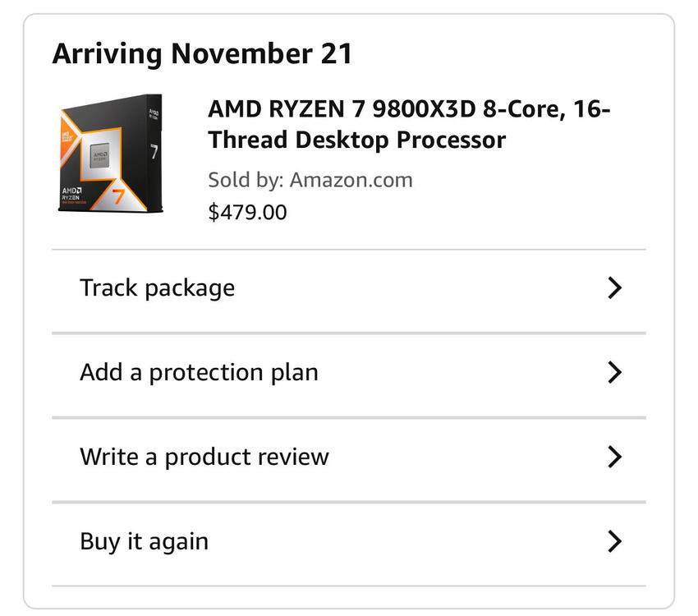Click the chevron arrow beside Track package
The image size is (698, 616).
[x=614, y=288]
